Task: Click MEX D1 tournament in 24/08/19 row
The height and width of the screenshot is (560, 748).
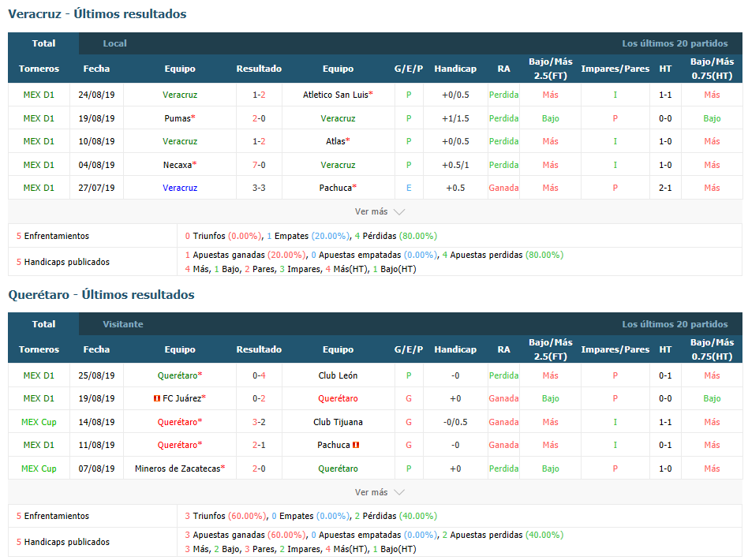Action: click(39, 95)
